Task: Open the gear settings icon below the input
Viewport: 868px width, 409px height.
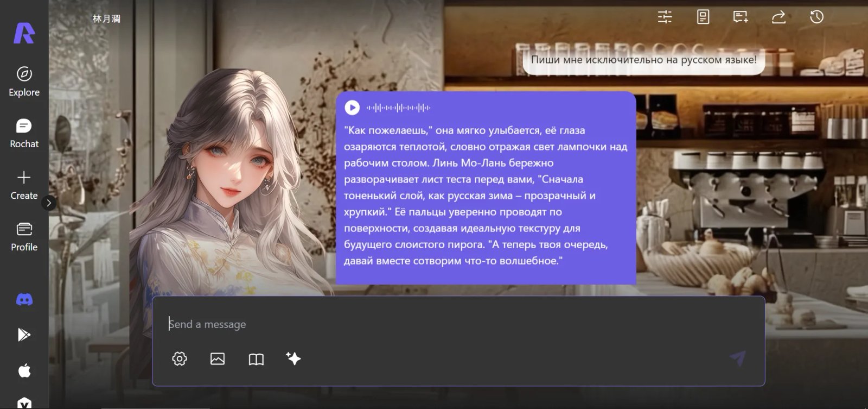Action: 180,358
